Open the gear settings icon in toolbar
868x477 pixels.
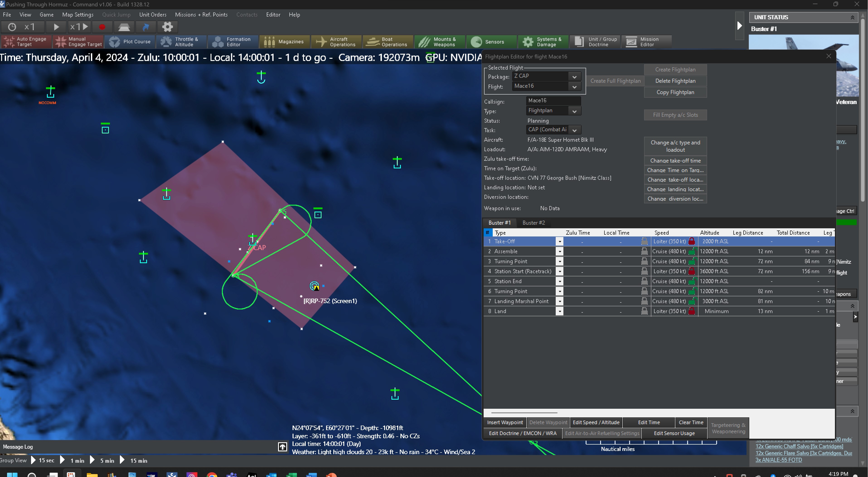[167, 27]
